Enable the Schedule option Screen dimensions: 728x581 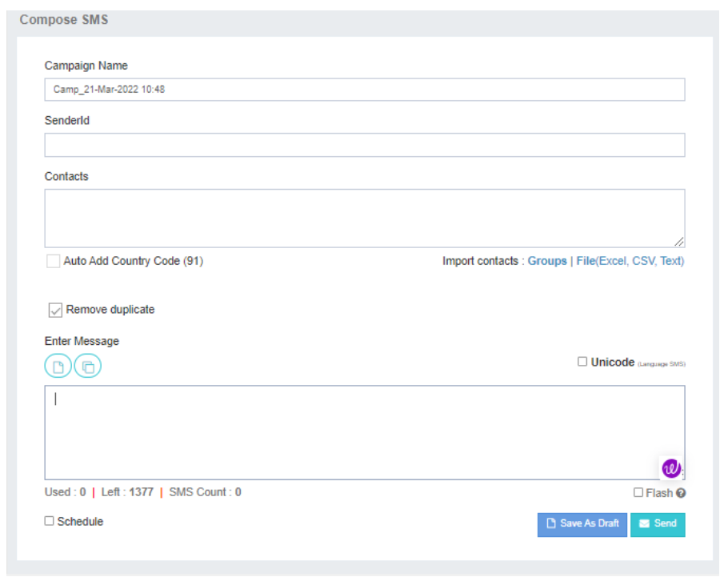(50, 521)
